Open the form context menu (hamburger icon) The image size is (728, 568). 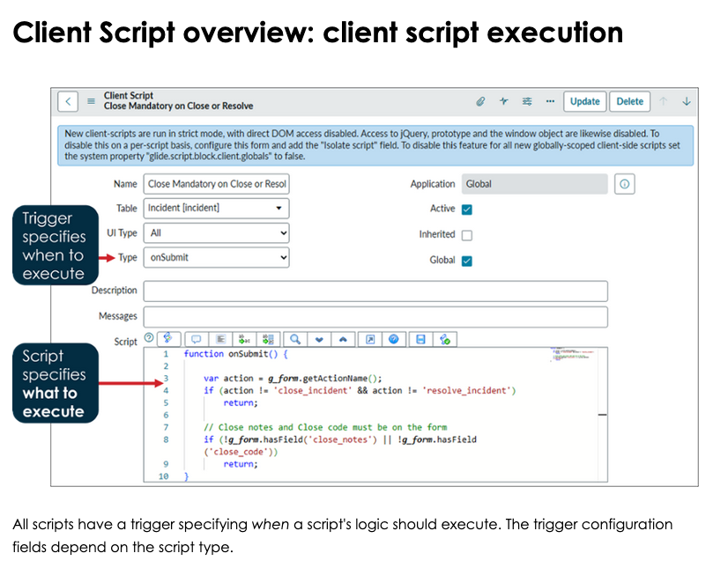pos(92,101)
